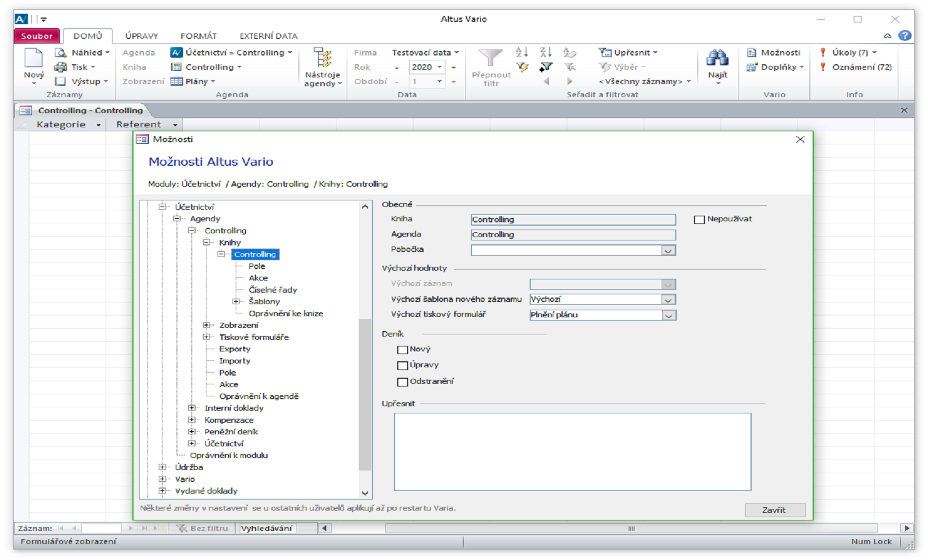Check the Nepoužívat checkbox
Viewport: 928px width, 560px height.
699,220
